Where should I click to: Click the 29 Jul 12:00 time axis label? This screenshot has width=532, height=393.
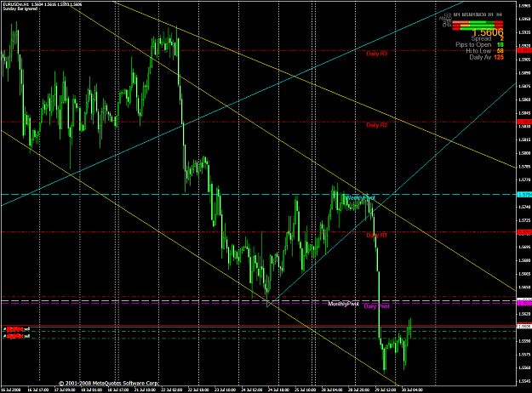point(385,390)
